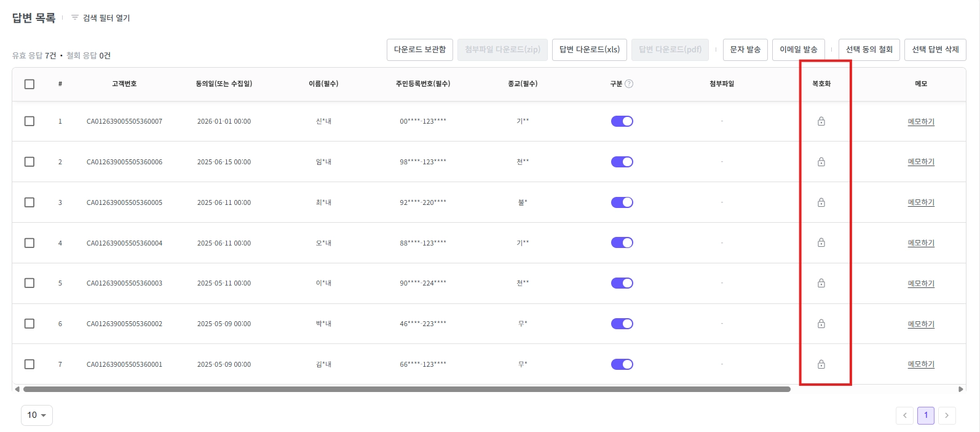
Task: Open 메모하기 link for customer CA012639005505360003
Action: pyautogui.click(x=921, y=284)
